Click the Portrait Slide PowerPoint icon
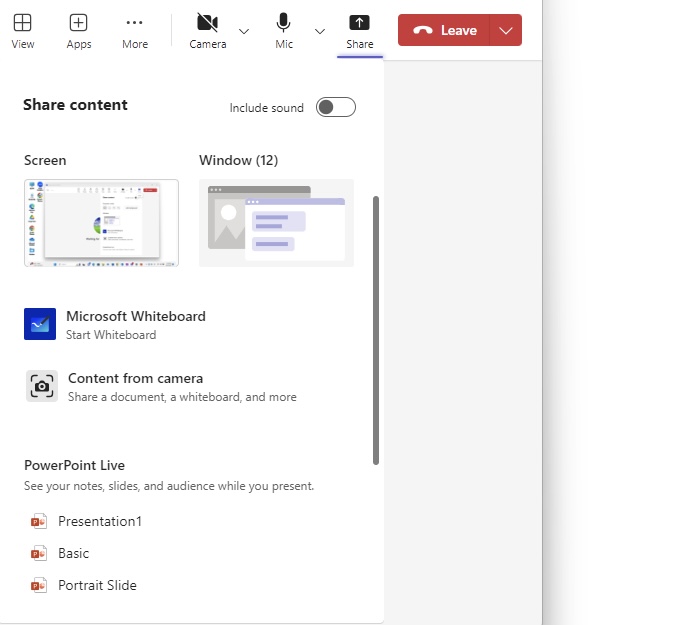Screen dimensions: 697x625 pyautogui.click(x=39, y=585)
